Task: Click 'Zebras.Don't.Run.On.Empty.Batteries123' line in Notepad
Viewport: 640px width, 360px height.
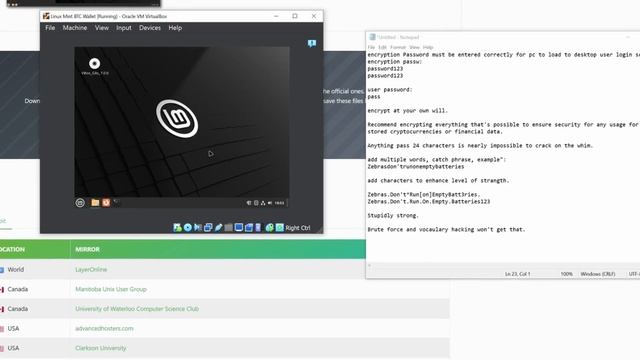Action: coord(429,201)
